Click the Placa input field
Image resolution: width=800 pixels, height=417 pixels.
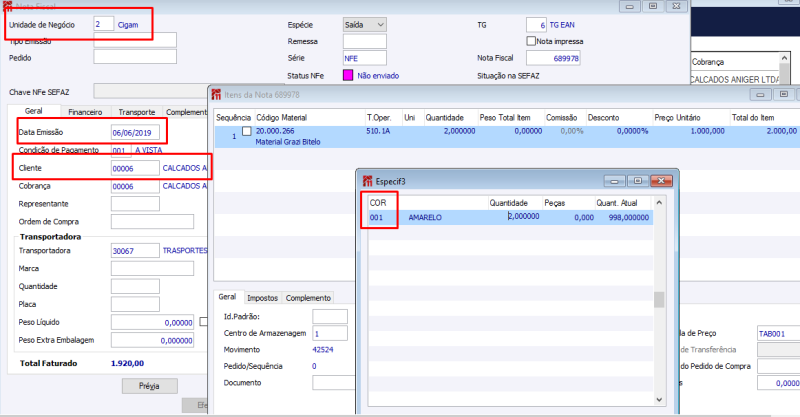pyautogui.click(x=135, y=304)
